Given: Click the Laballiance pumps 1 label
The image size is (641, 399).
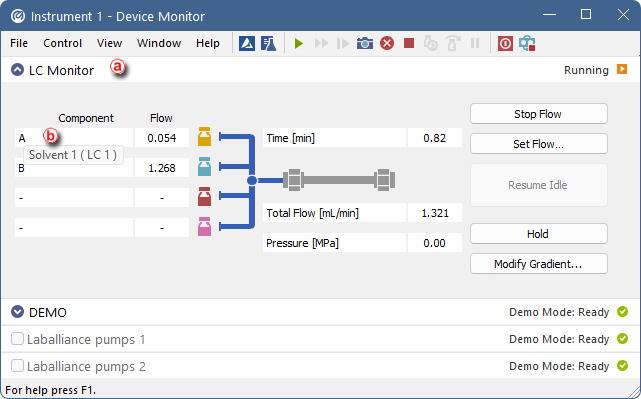Looking at the screenshot, I should [x=86, y=339].
